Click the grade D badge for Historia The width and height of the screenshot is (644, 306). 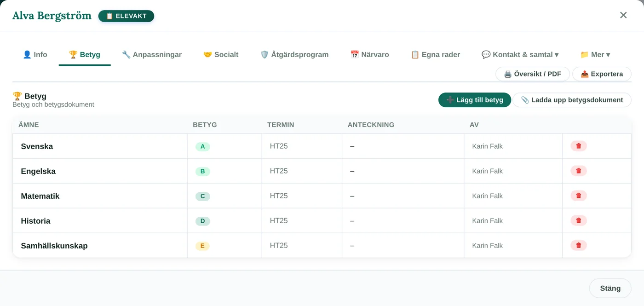[x=203, y=221]
